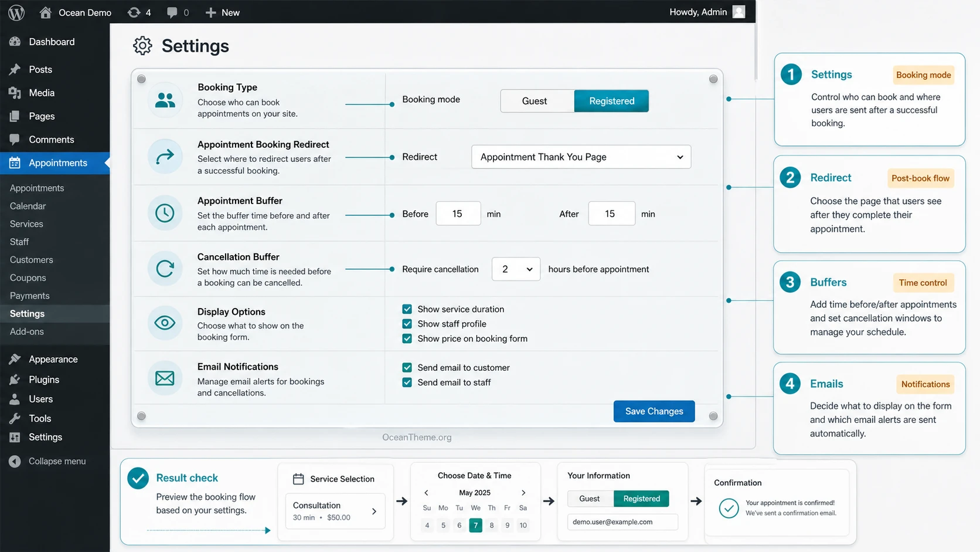Click the Before buffer minutes field
This screenshot has height=552, width=980.
(458, 214)
